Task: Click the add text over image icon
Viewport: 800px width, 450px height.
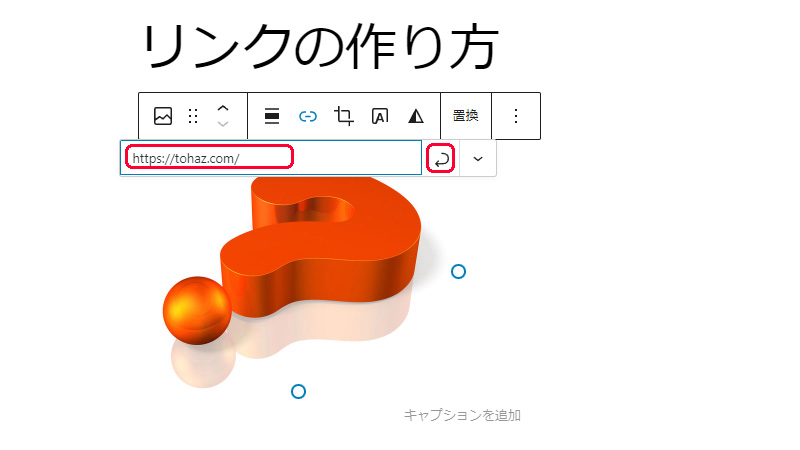Action: point(380,116)
